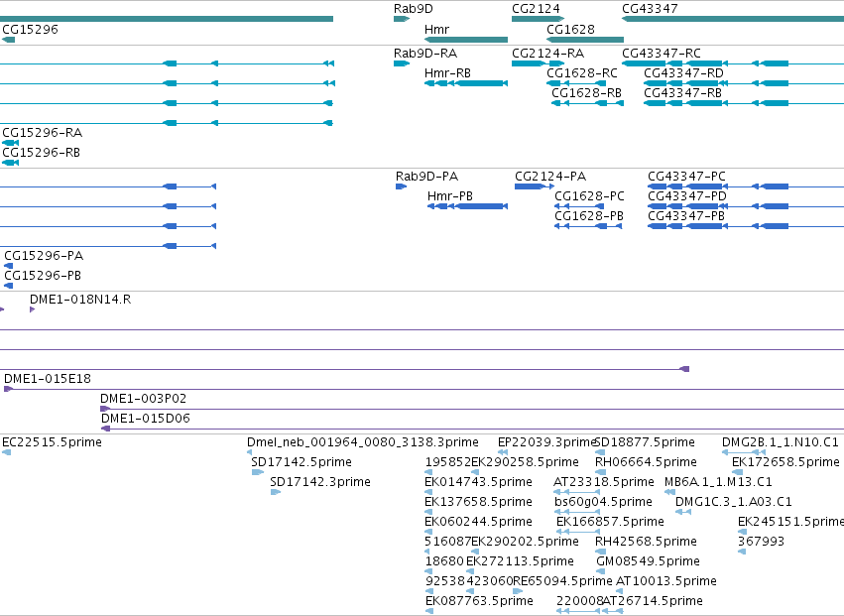Select EST RE65094.5prime
Viewport: 844px width, 616px height.
pos(562,582)
